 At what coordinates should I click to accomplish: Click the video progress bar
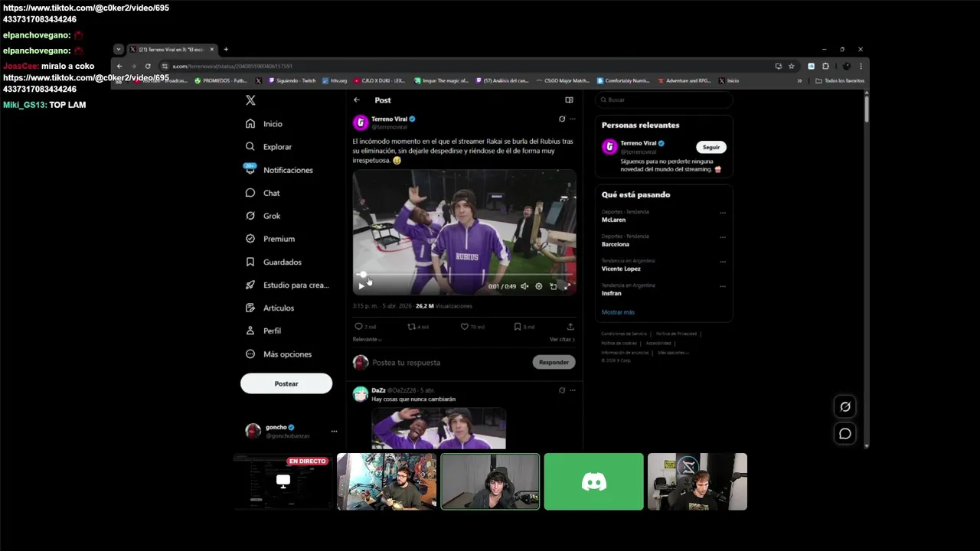point(464,274)
